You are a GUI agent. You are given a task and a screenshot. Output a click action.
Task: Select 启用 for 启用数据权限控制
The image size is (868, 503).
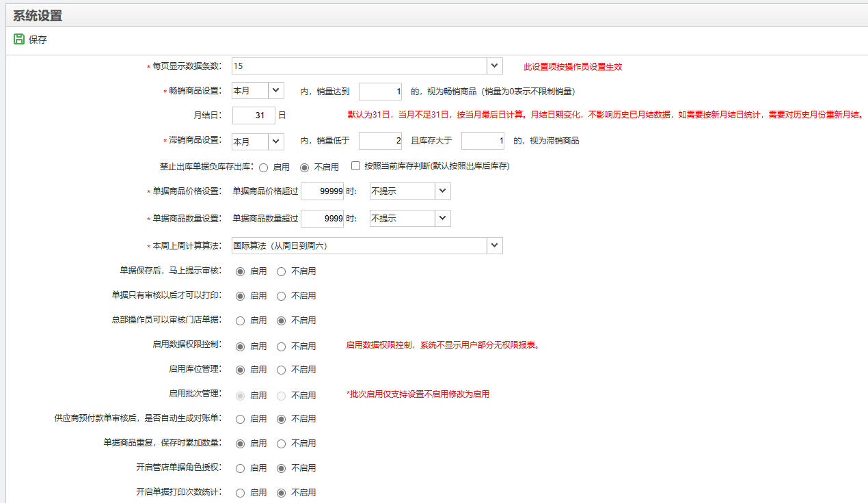click(x=240, y=346)
